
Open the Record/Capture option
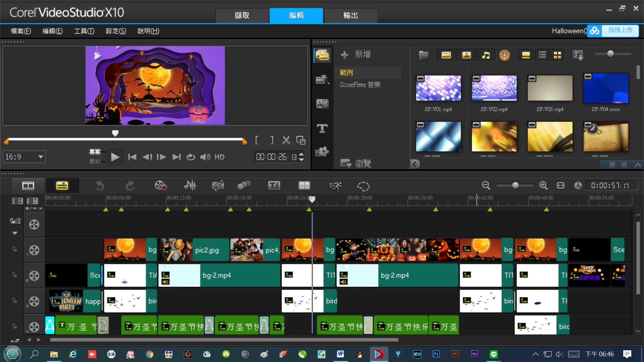[x=161, y=186]
